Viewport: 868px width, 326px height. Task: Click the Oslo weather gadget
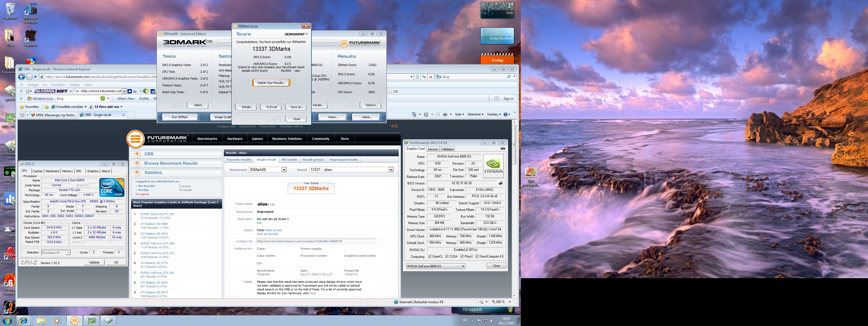coord(497,10)
